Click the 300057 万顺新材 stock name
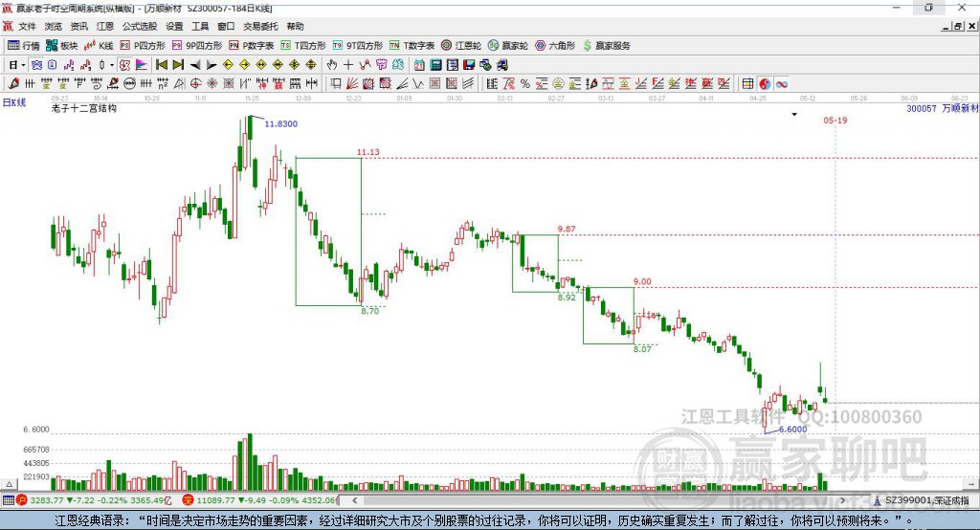The height and width of the screenshot is (530, 980). click(943, 108)
